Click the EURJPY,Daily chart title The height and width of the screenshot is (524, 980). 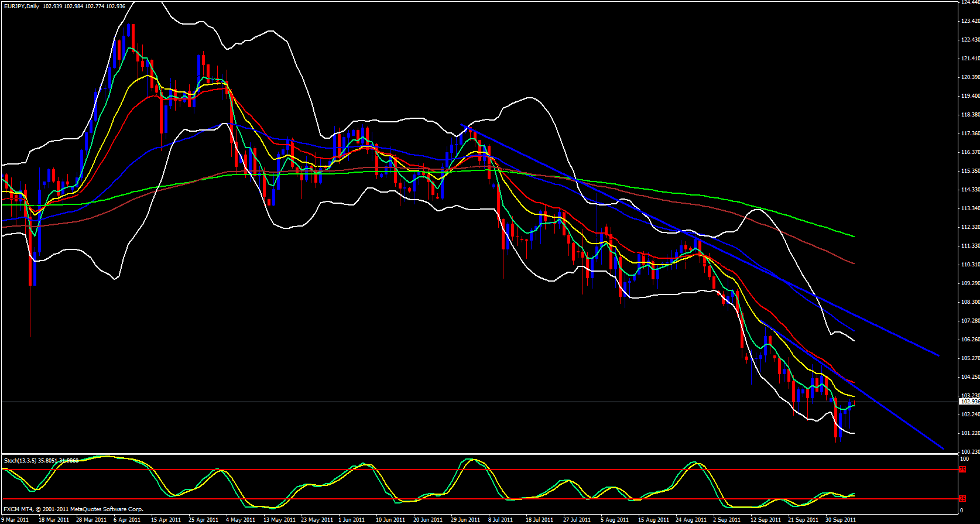20,6
